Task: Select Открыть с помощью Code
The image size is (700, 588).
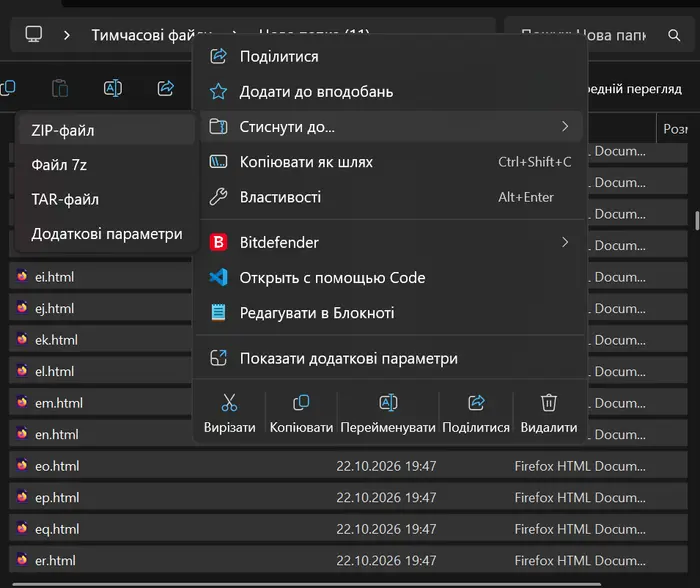Action: (391, 278)
